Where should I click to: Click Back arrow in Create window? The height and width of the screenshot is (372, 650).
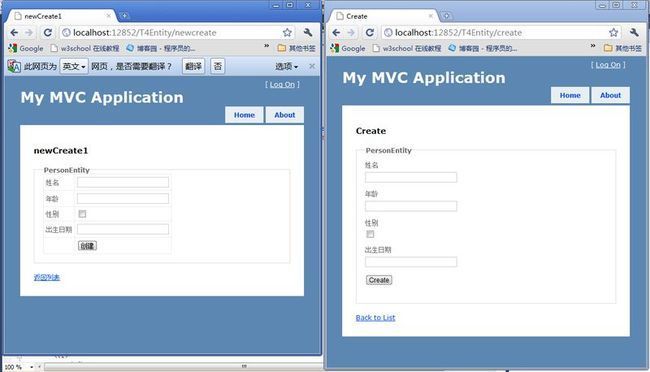pyautogui.click(x=336, y=32)
